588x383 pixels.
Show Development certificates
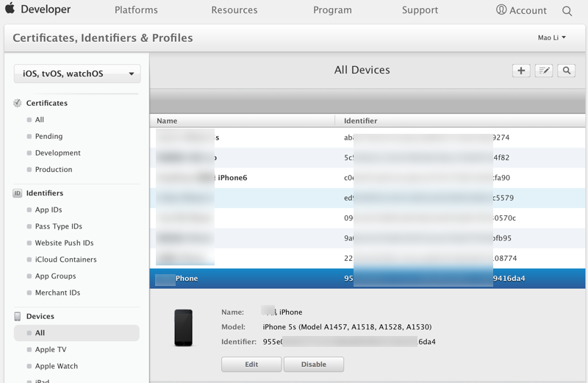tap(58, 153)
